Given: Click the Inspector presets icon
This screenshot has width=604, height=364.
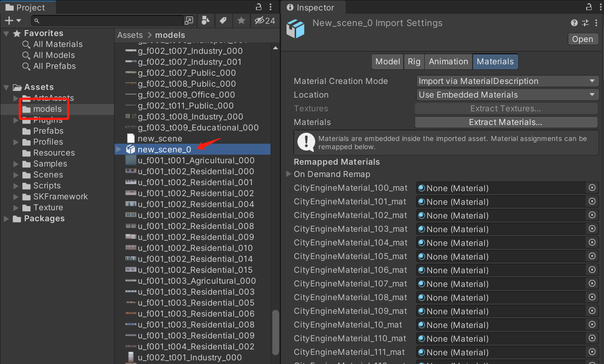Looking at the screenshot, I should [x=585, y=23].
